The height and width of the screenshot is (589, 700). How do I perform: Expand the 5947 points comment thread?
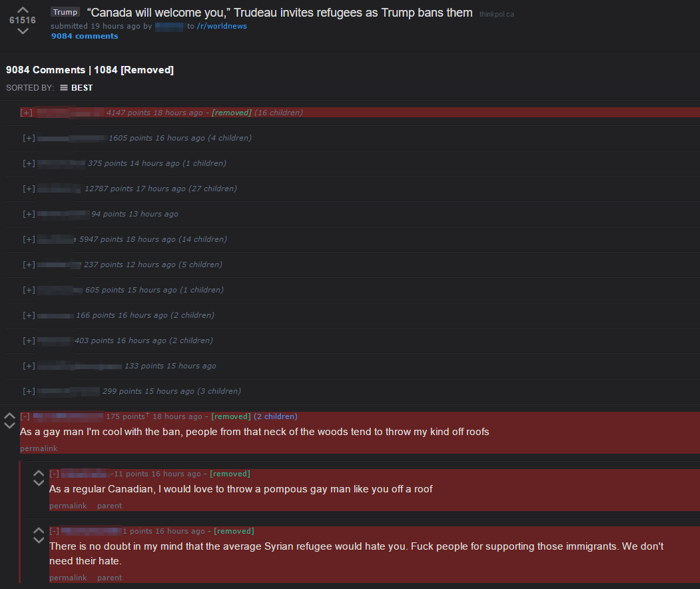(29, 239)
